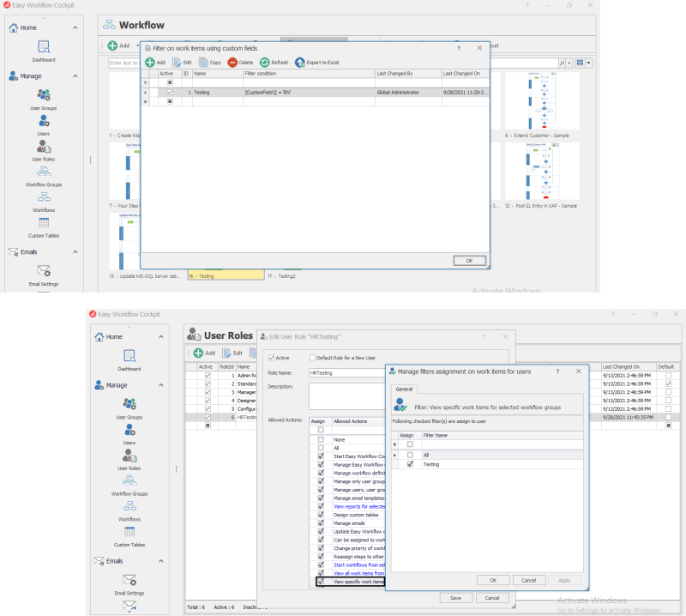Uncheck the Testing filter assign checkbox
This screenshot has width=686, height=616.
click(411, 464)
